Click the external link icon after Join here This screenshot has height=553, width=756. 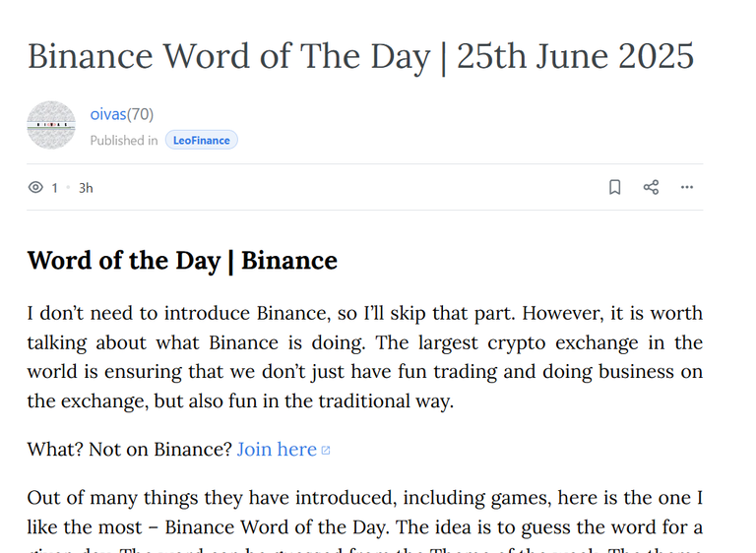point(326,451)
